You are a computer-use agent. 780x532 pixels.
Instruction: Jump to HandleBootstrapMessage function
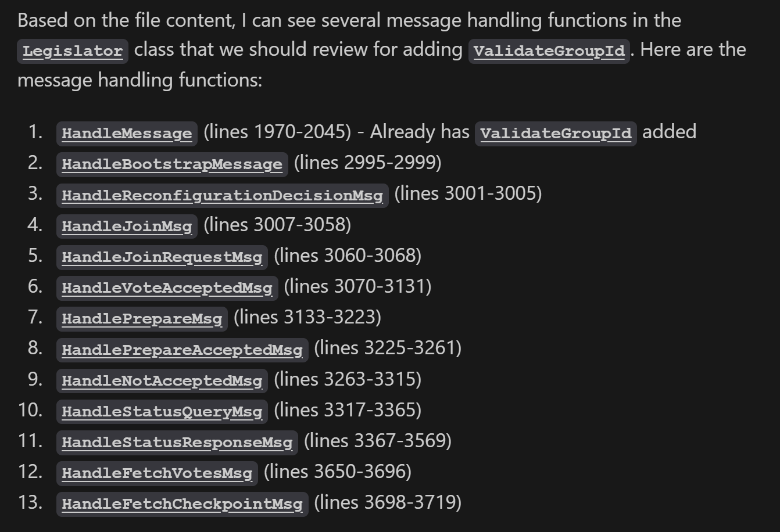(172, 164)
